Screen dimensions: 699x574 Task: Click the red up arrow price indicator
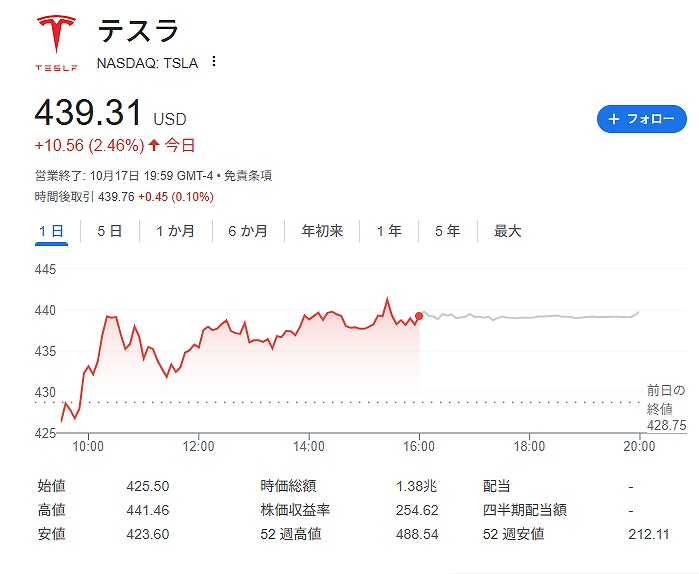[154, 146]
